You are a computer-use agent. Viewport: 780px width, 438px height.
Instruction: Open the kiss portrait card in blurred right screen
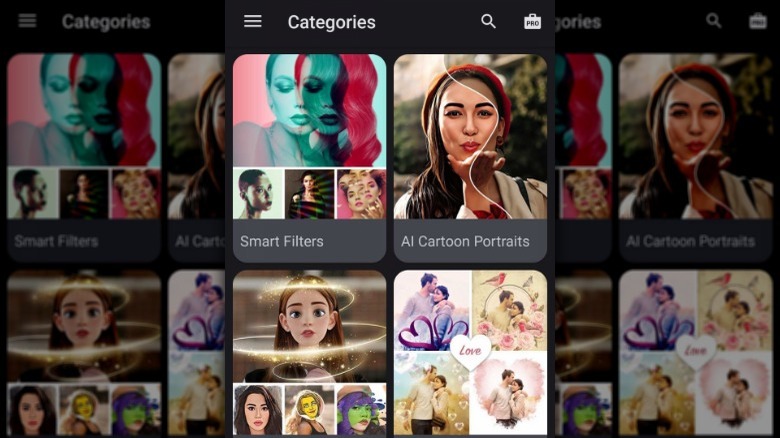point(695,136)
